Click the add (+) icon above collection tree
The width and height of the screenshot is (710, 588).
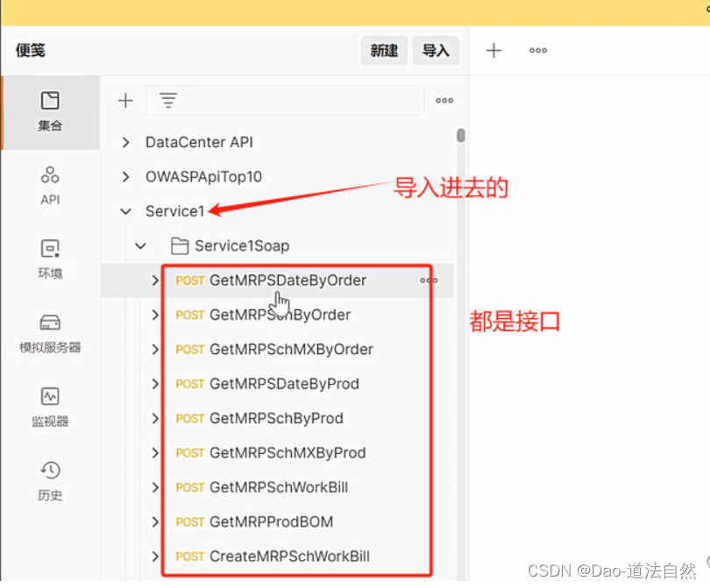coord(125,100)
